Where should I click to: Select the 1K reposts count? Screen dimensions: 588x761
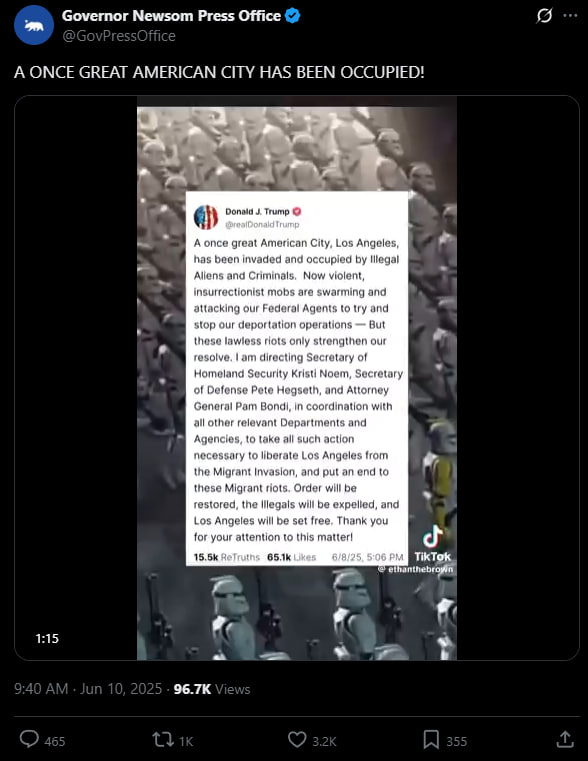point(186,742)
